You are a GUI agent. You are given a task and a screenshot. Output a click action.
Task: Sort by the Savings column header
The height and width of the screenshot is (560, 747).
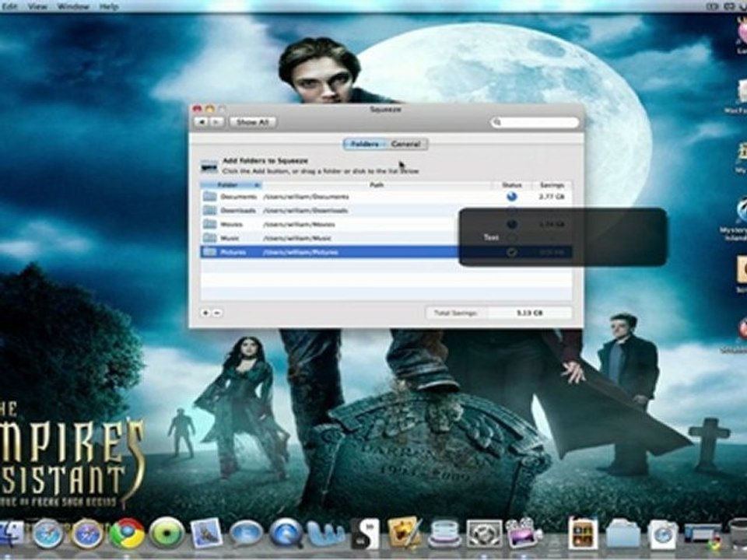tap(552, 185)
